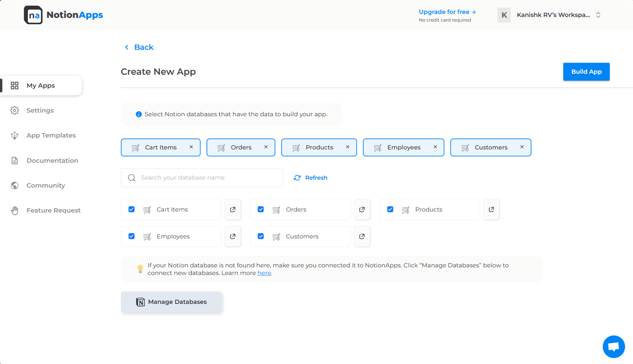Open Settings from the sidebar
Viewport: 633px width, 364px height.
point(40,110)
